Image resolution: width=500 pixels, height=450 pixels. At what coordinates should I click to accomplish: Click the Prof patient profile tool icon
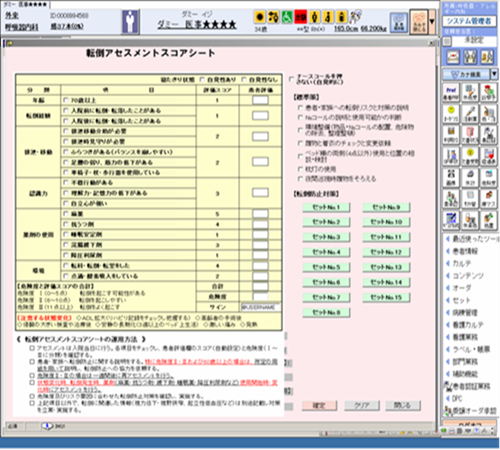tap(451, 92)
